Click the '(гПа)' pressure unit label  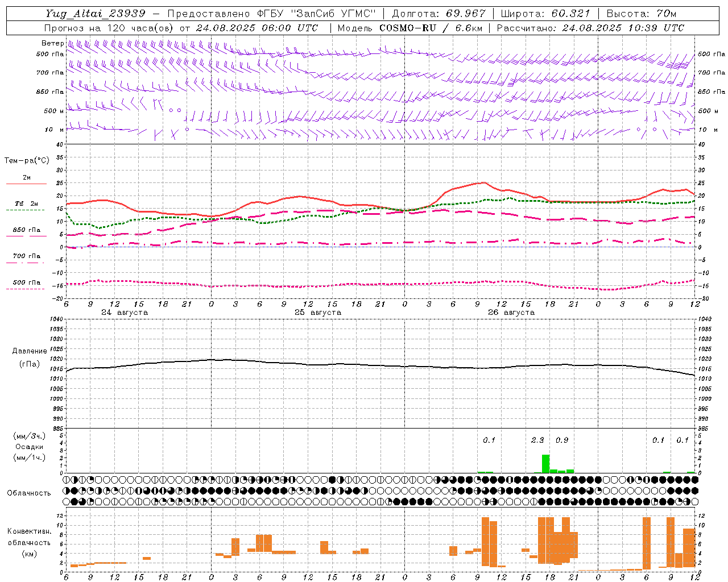click(30, 364)
